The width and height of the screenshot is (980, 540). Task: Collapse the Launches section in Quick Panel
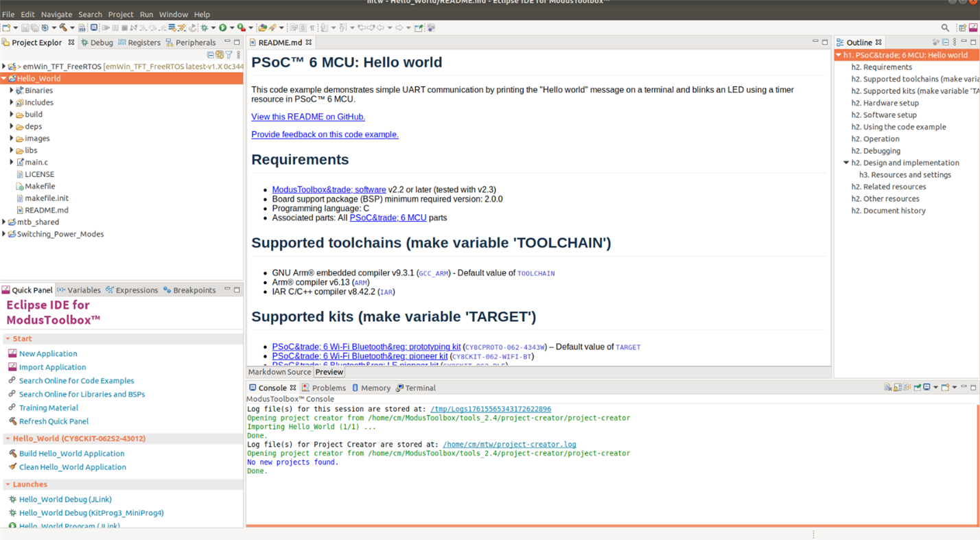pos(8,484)
